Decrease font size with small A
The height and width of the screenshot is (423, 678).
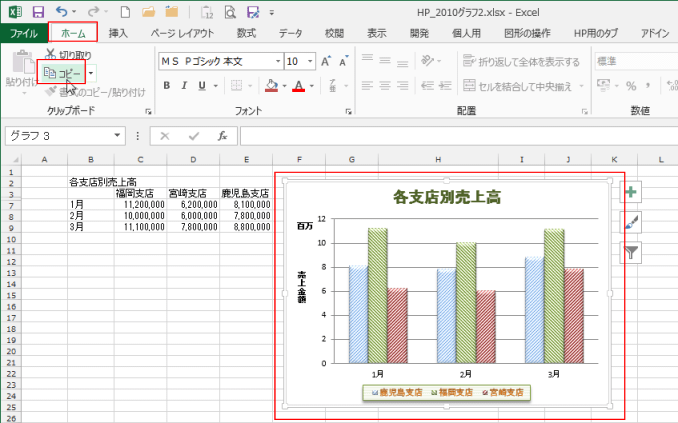[344, 61]
